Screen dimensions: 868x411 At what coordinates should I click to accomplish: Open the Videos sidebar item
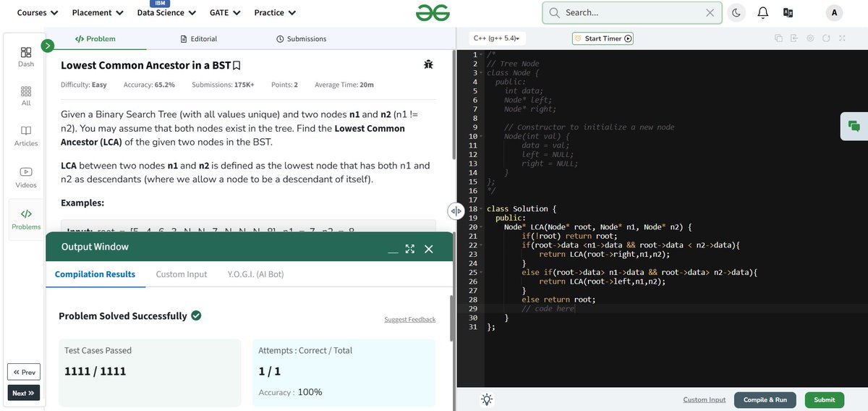[x=26, y=177]
